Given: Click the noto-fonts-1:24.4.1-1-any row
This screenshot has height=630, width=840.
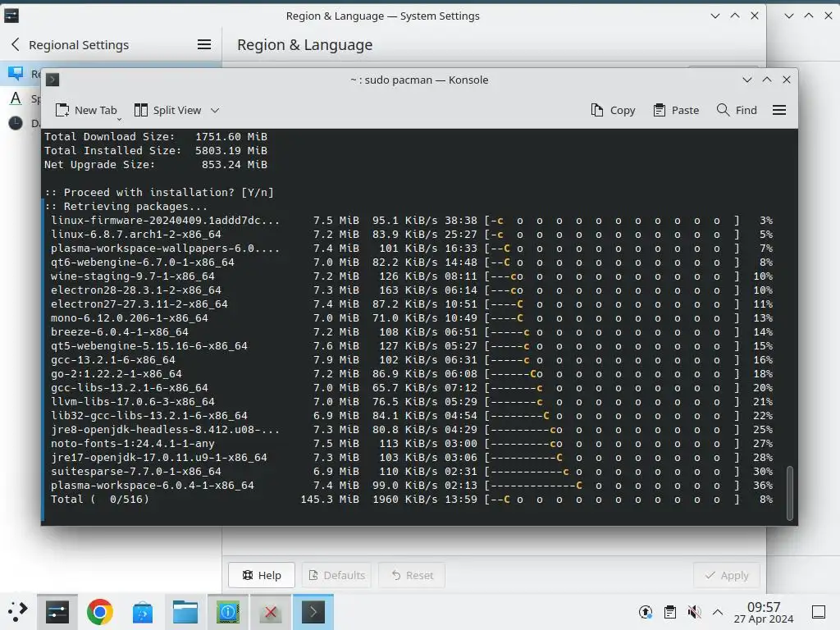Looking at the screenshot, I should click(x=412, y=444).
